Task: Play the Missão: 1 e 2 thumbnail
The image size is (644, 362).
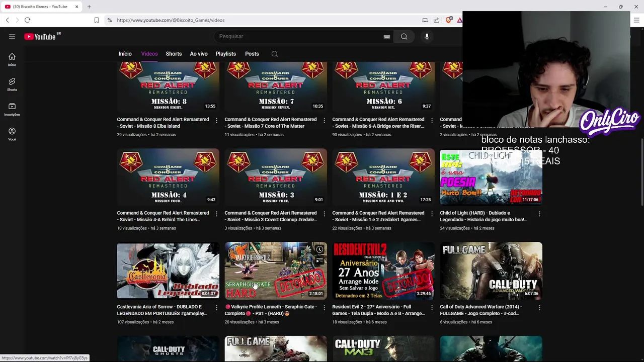Action: click(383, 176)
